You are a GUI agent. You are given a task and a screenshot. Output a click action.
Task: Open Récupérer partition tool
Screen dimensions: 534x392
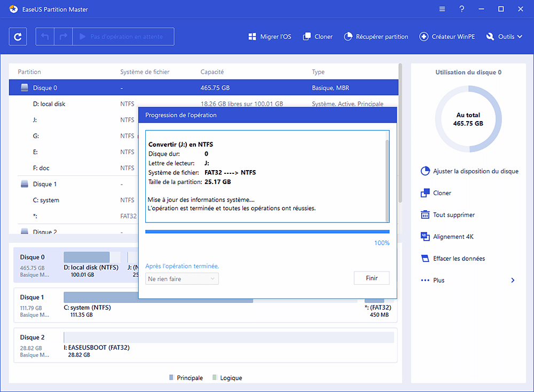coord(376,37)
